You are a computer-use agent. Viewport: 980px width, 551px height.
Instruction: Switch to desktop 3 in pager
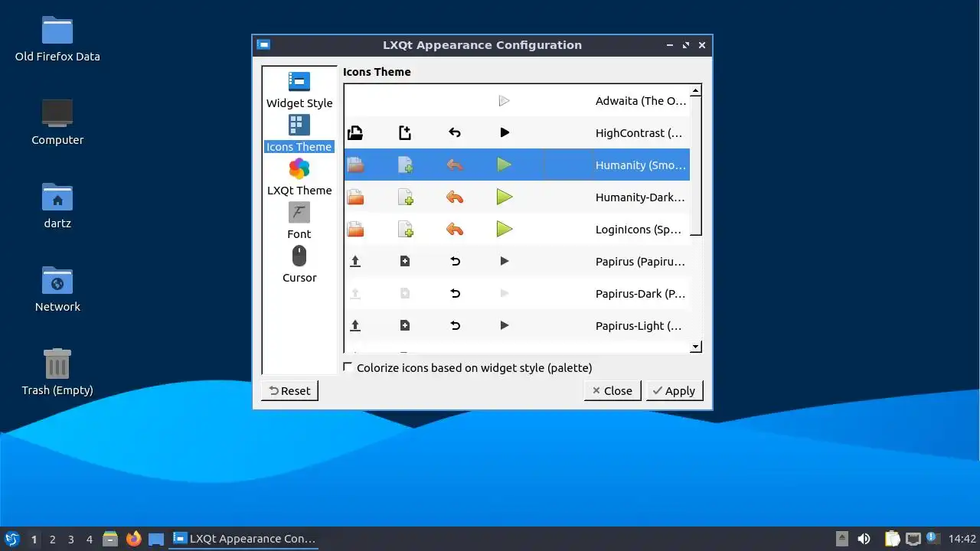pos(71,540)
